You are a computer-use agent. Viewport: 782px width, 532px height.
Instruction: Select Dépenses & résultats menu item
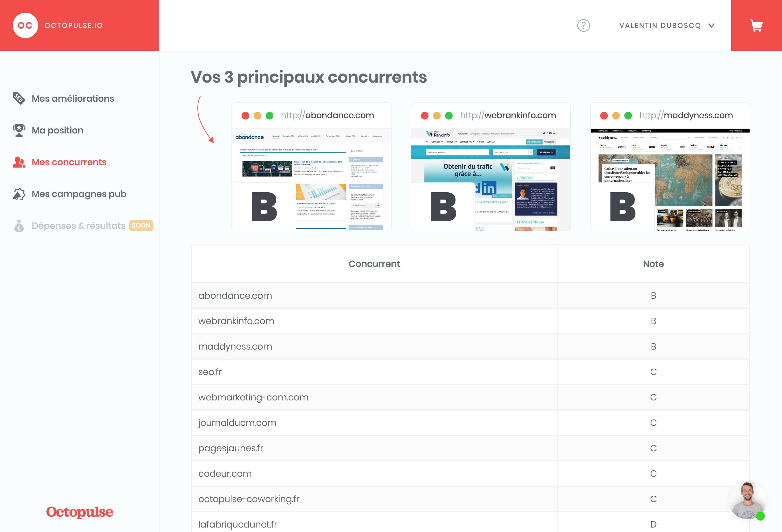[x=79, y=226]
